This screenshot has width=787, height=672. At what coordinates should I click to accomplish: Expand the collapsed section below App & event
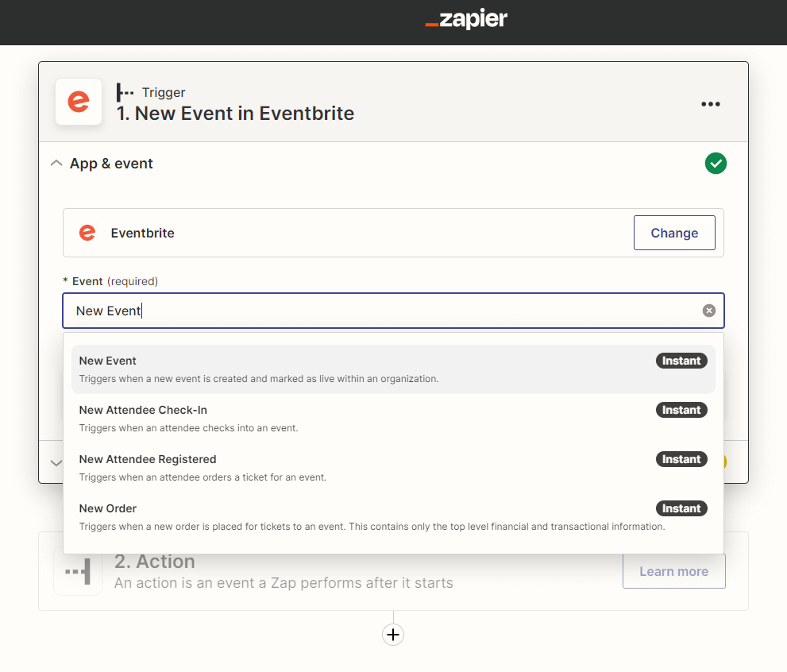pyautogui.click(x=56, y=463)
